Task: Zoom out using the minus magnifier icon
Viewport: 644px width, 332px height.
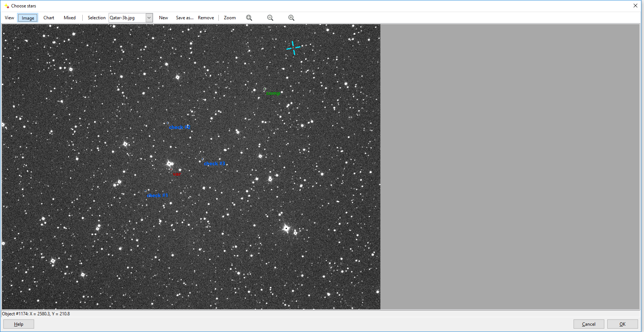Action: pyautogui.click(x=270, y=18)
